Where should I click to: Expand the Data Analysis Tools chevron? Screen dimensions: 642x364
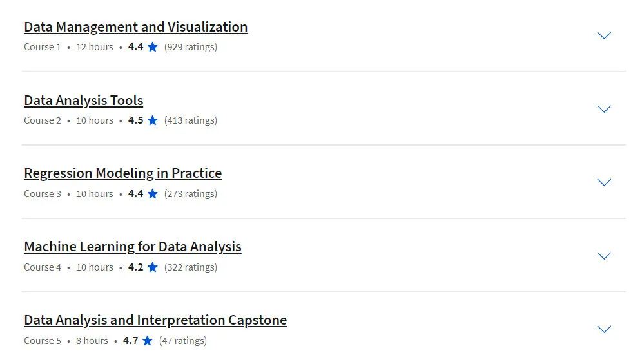click(604, 109)
